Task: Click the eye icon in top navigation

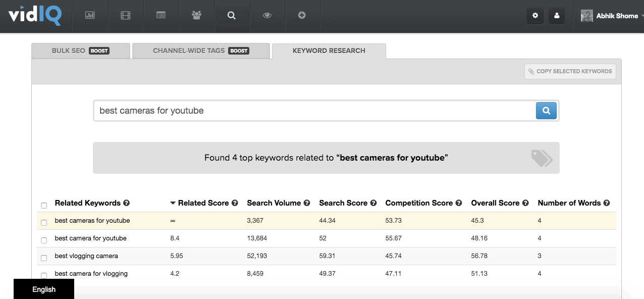Action: [x=267, y=16]
